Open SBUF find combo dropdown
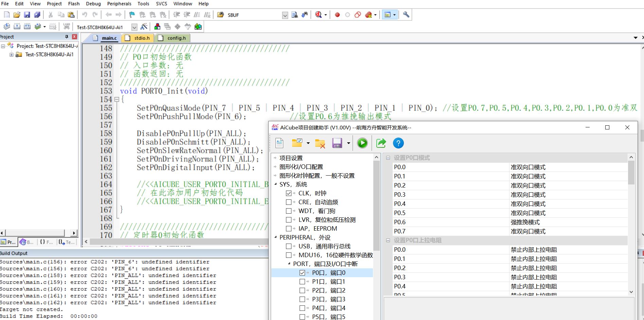This screenshot has height=320, width=644. click(x=285, y=15)
